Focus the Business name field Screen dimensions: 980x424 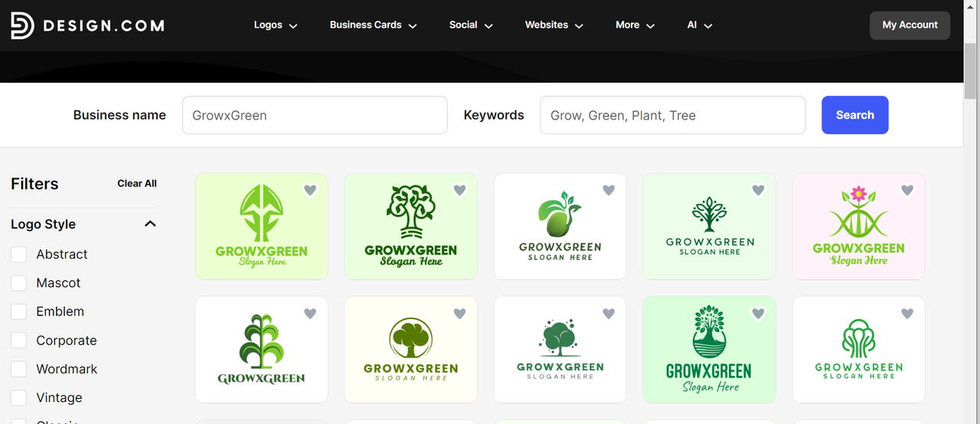tap(315, 115)
